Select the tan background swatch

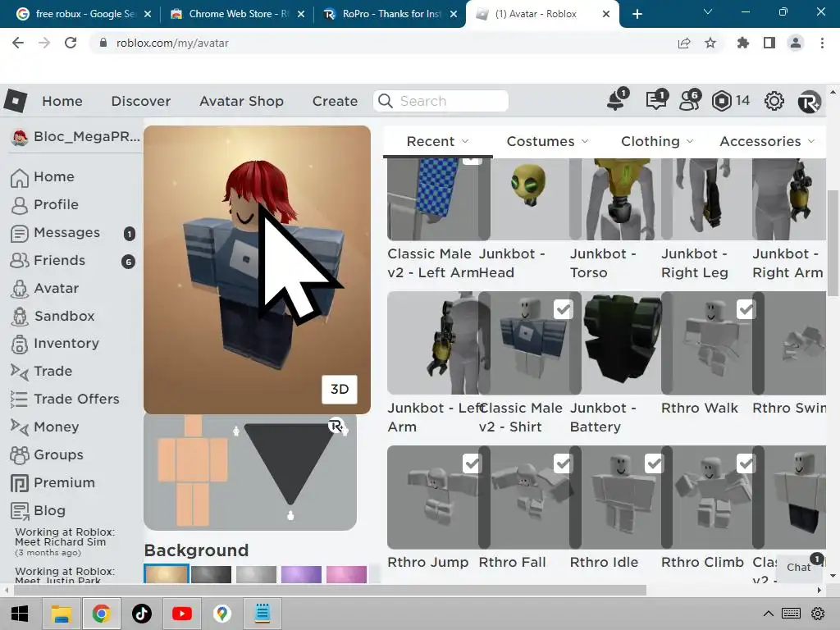point(166,573)
